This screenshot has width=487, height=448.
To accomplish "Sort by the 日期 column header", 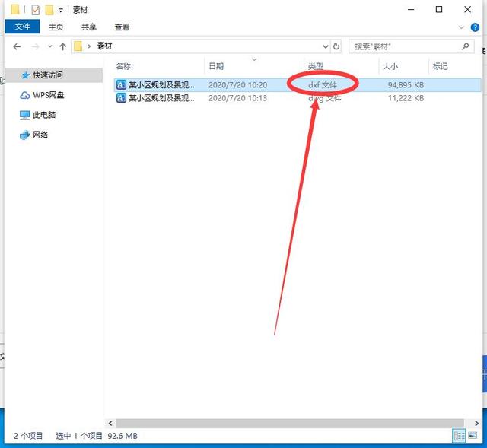I will click(x=254, y=66).
